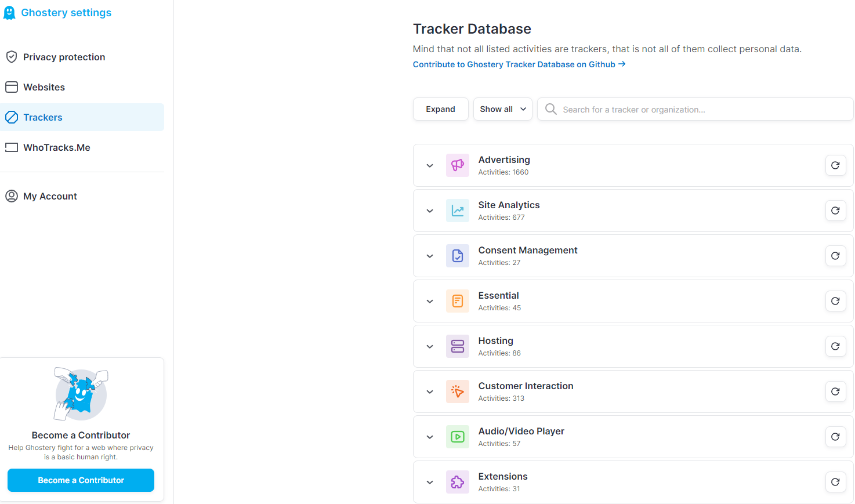Click the Advertising megaphone icon
This screenshot has width=855, height=504.
458,165
